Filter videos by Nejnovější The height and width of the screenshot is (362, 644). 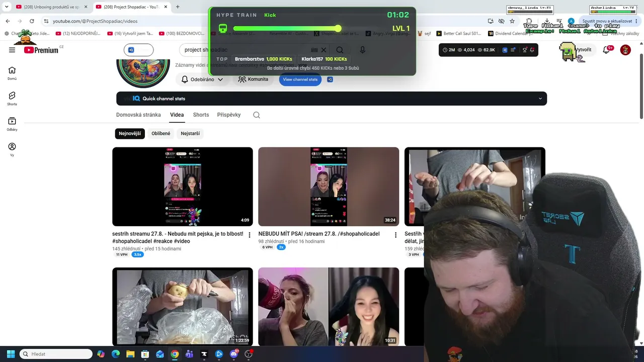point(130,133)
